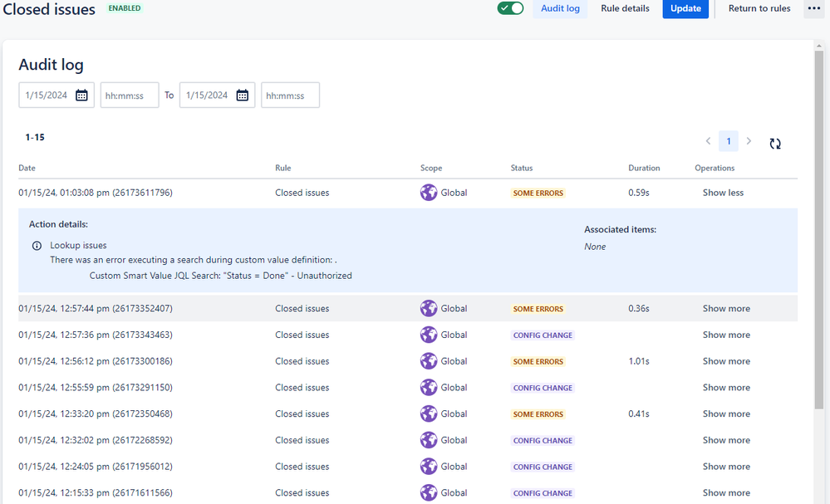The width and height of the screenshot is (830, 504).
Task: Click date 01/15/24, 12:57:44 pm (26173352407)
Action: coord(96,308)
